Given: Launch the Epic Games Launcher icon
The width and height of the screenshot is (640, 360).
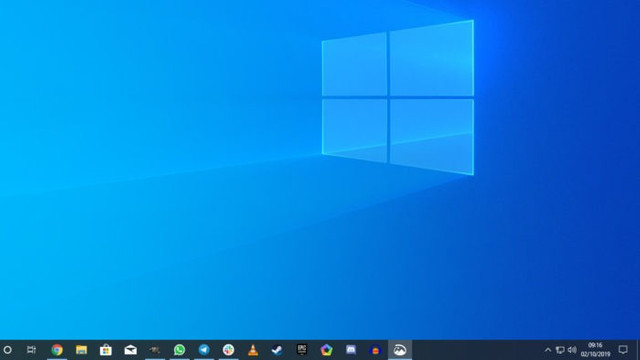Looking at the screenshot, I should (302, 349).
